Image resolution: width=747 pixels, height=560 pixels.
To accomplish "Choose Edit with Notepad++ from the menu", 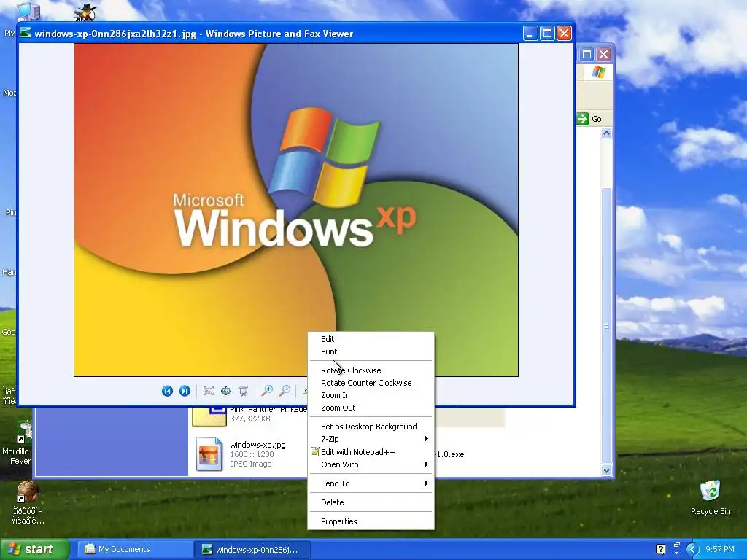I will point(371,452).
